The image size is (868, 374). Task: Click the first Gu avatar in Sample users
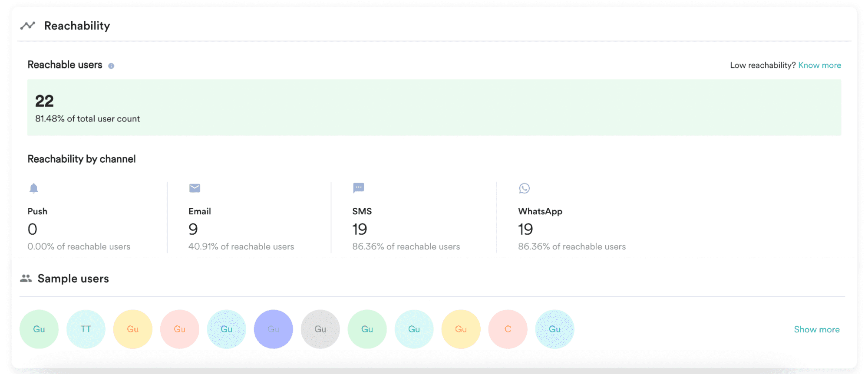39,329
